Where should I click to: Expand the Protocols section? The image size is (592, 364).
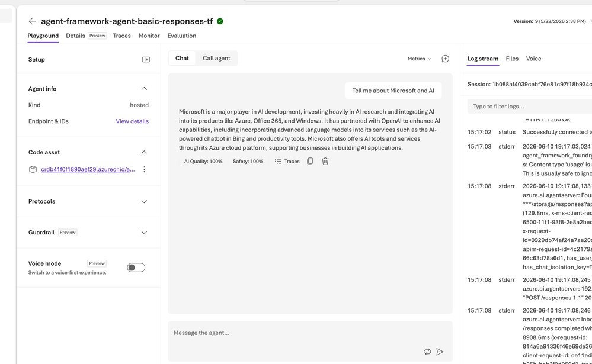[x=144, y=201]
